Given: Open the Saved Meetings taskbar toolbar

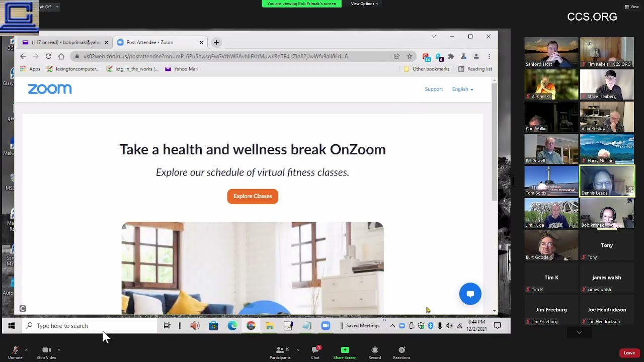Looking at the screenshot, I should pos(363,326).
